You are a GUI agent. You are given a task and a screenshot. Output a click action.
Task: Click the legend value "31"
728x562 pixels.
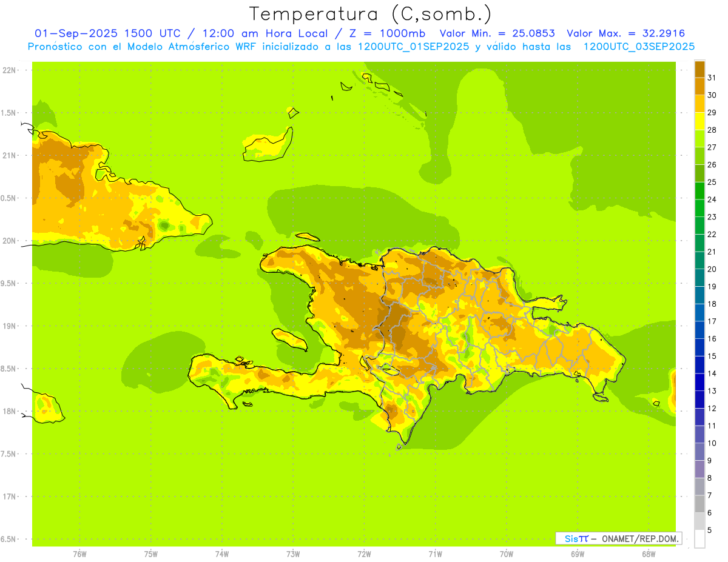pyautogui.click(x=712, y=78)
